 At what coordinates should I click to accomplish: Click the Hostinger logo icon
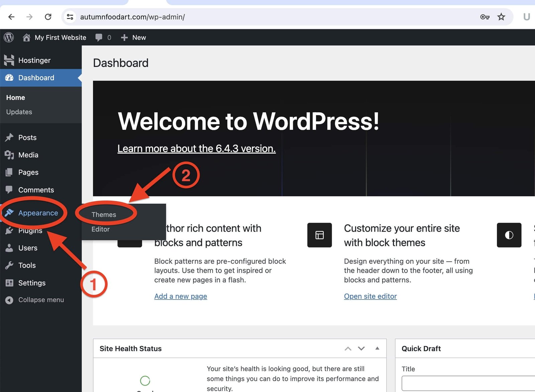coord(9,60)
